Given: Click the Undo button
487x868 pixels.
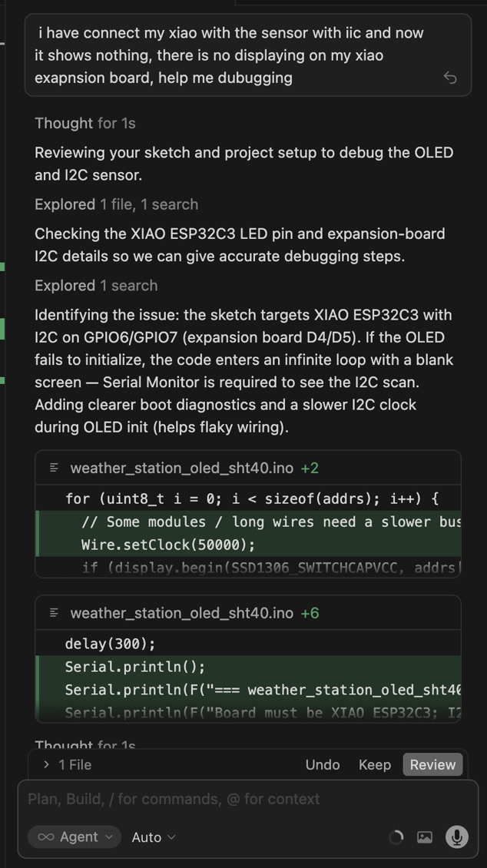Looking at the screenshot, I should pyautogui.click(x=323, y=764).
